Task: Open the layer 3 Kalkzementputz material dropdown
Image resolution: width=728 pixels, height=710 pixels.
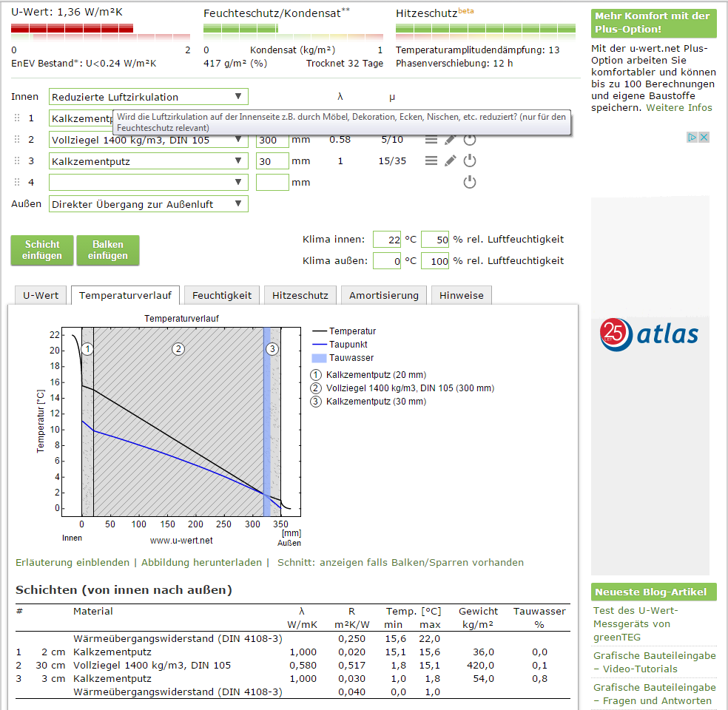Action: tap(149, 161)
